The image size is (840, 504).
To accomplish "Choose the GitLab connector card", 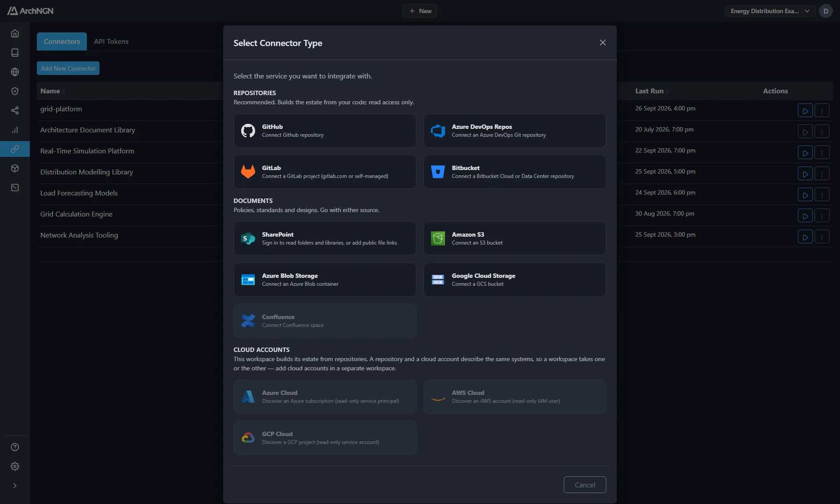I will point(325,172).
